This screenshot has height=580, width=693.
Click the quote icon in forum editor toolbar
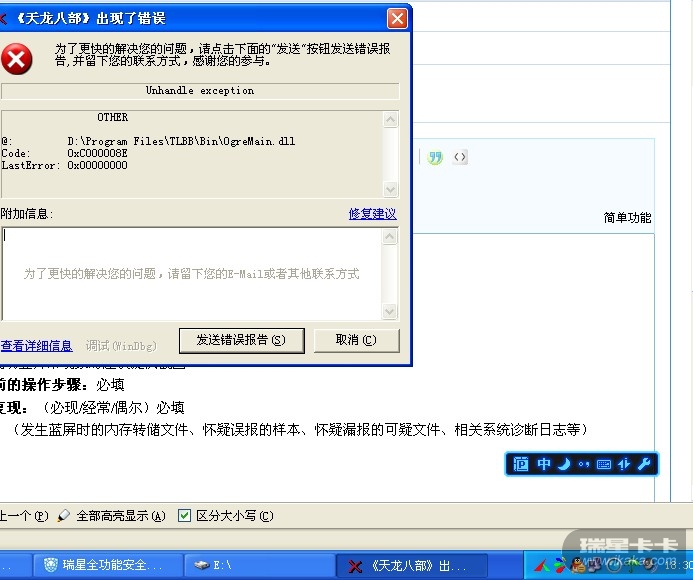(435, 157)
